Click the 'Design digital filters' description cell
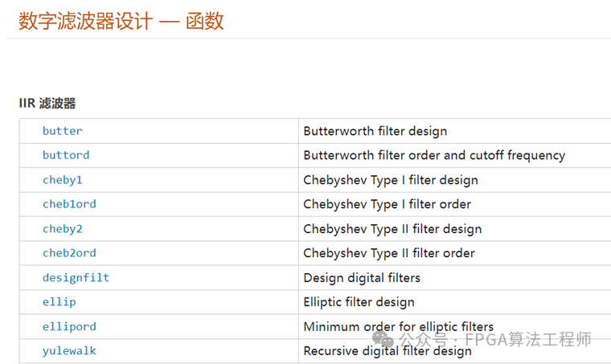Image resolution: width=611 pixels, height=364 pixels. pyautogui.click(x=362, y=278)
